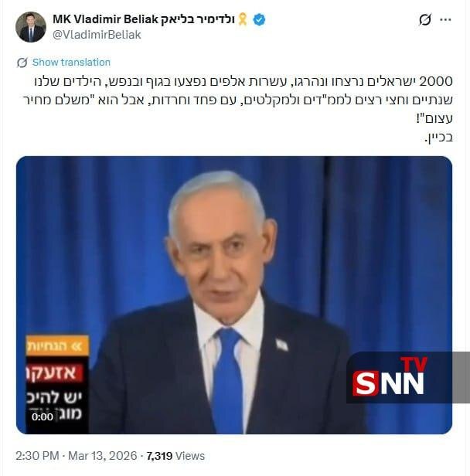This screenshot has width=470, height=476.
Task: Play the embedded video
Action: [234, 294]
